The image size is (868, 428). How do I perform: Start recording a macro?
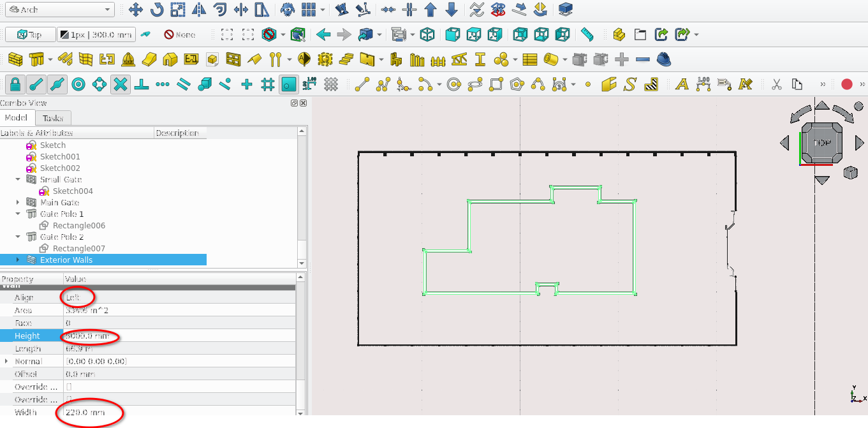(x=847, y=84)
